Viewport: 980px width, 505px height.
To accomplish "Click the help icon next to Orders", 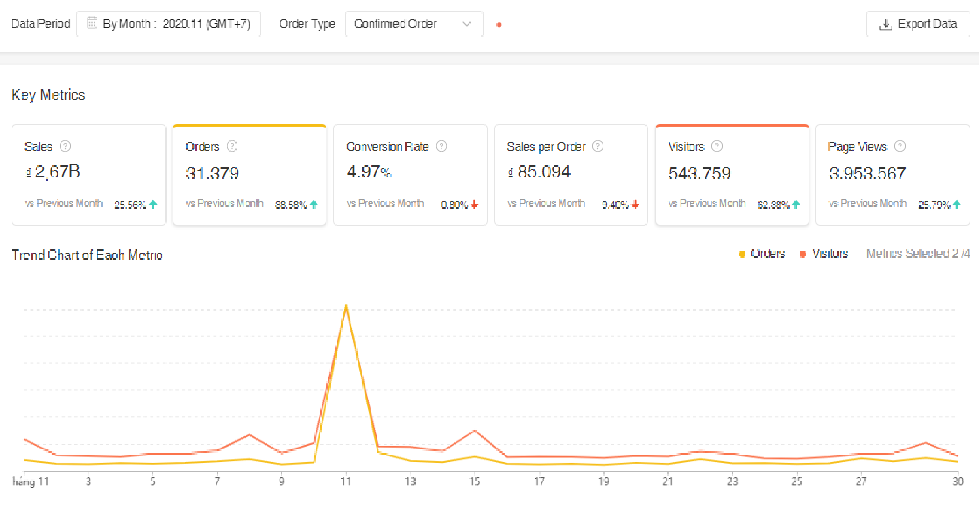I will (232, 146).
